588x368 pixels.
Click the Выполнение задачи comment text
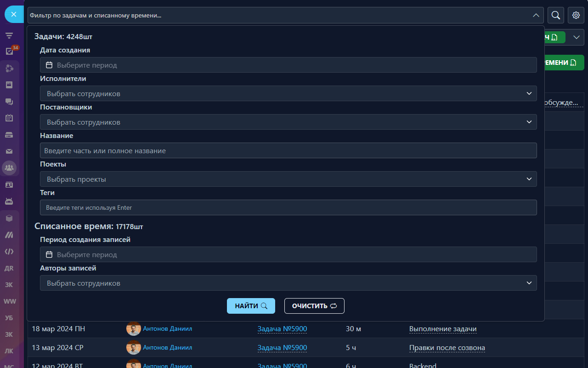[x=443, y=329]
